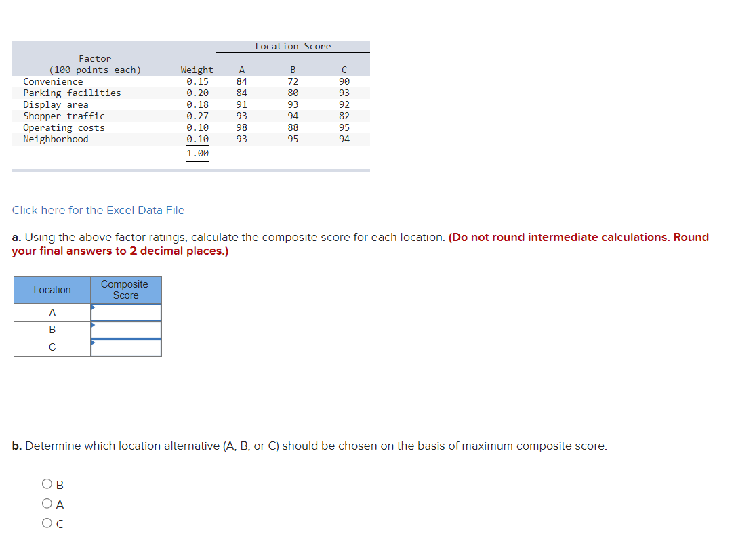Click the Location column header
This screenshot has height=560, width=755.
pyautogui.click(x=52, y=290)
